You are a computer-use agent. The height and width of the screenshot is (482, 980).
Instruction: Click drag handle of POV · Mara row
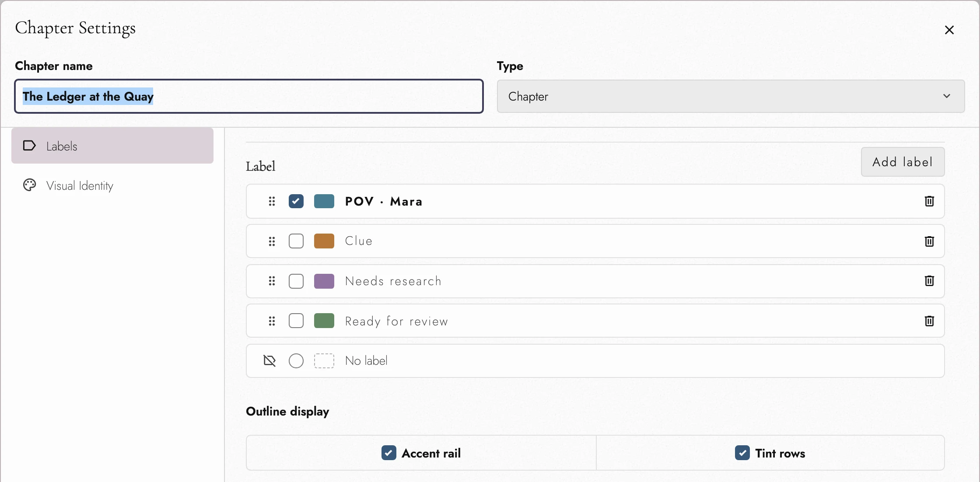(x=272, y=201)
